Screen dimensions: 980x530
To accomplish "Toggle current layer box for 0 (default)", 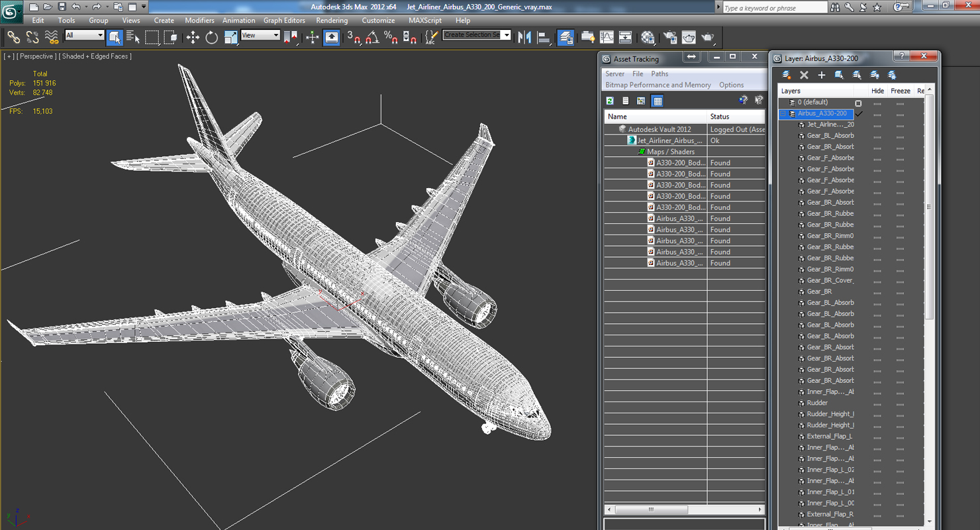I will [859, 103].
